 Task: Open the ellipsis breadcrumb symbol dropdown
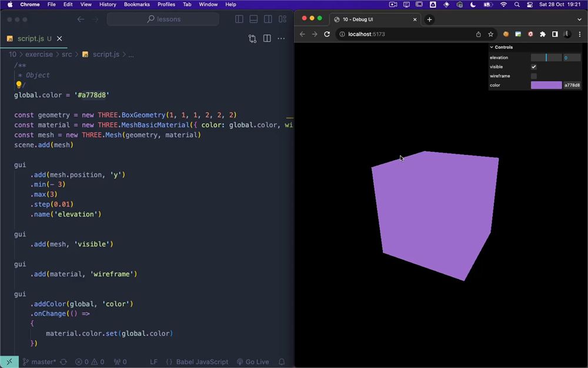pos(131,54)
